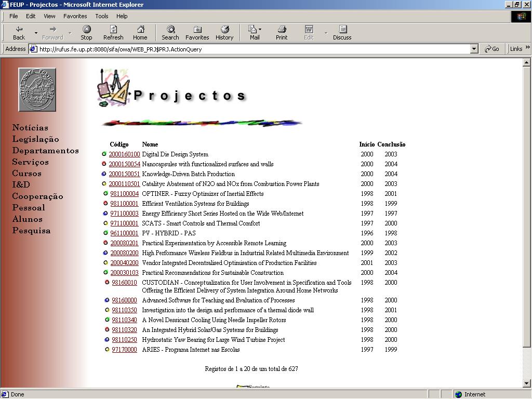Open the Legislação sidebar link
The height and width of the screenshot is (399, 532).
[36, 139]
